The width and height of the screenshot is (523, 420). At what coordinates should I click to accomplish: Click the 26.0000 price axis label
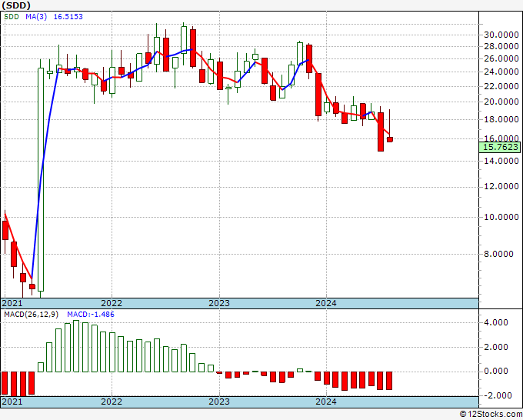[501, 58]
